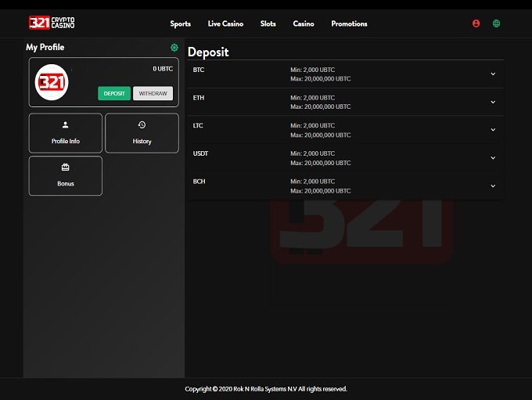Click the 321 profile avatar image
Screen dimensions: 532x400
52,81
